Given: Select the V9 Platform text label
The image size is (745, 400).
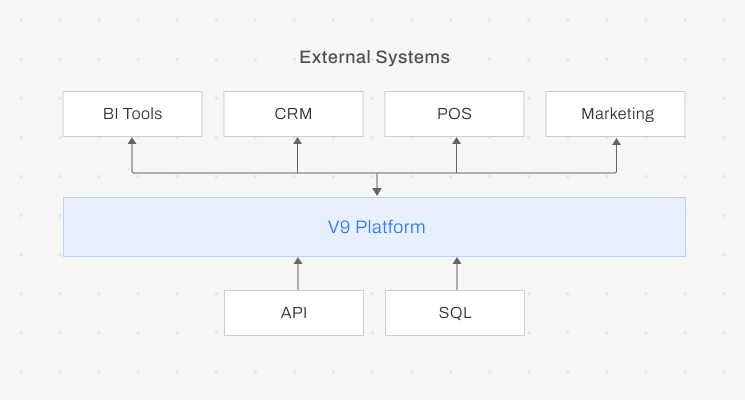Looking at the screenshot, I should pyautogui.click(x=376, y=227).
